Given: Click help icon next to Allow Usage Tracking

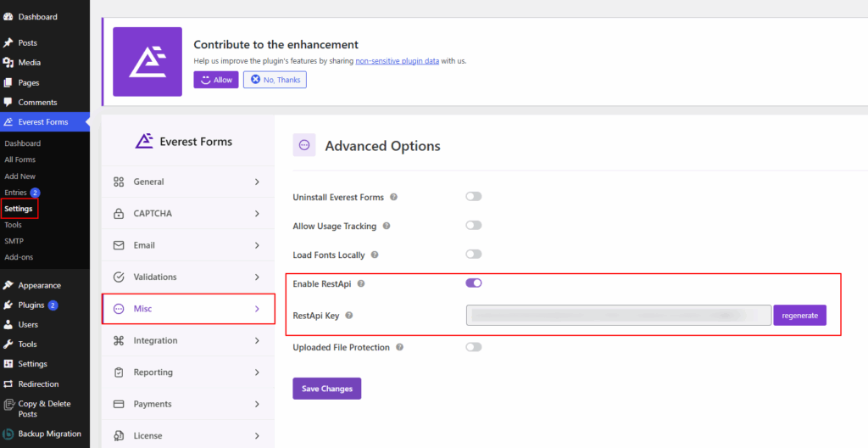Looking at the screenshot, I should (x=387, y=227).
